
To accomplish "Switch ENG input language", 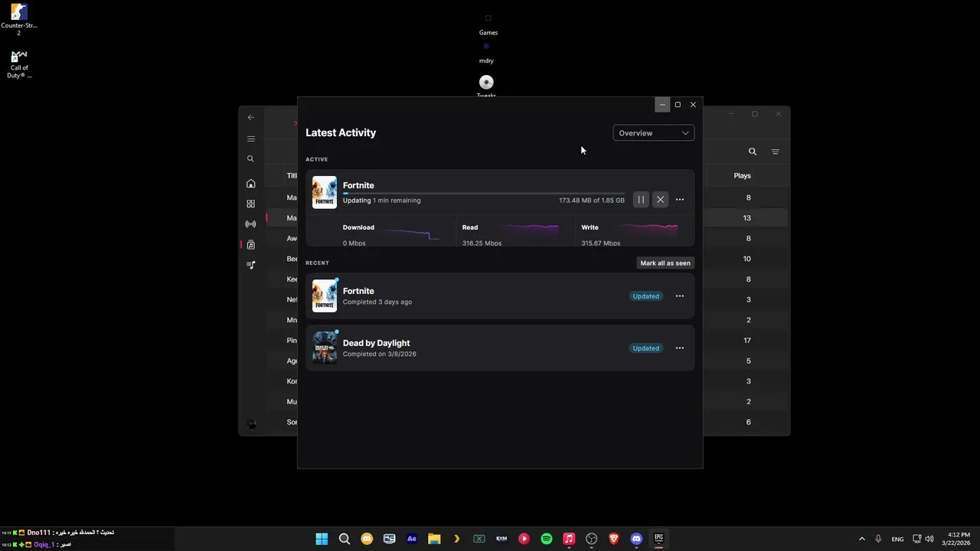I will tap(897, 539).
